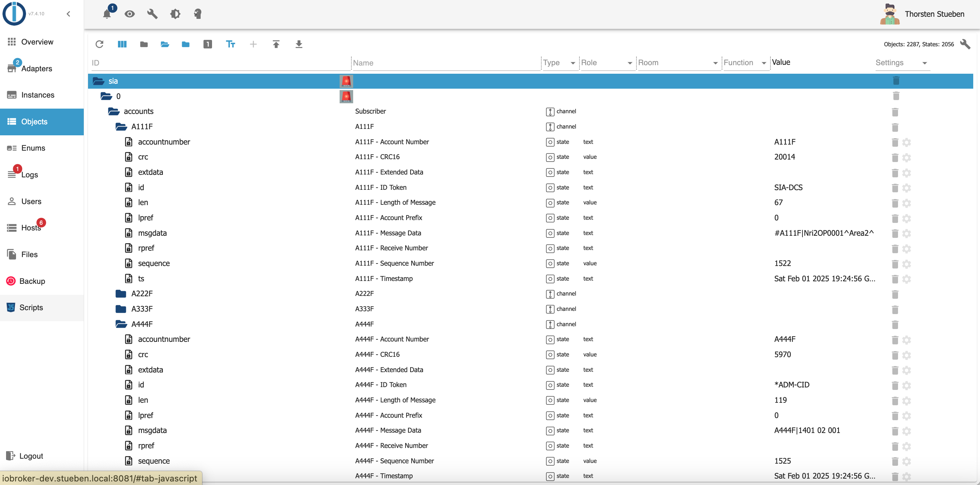The height and width of the screenshot is (485, 980).
Task: Open system settings wrench icon
Action: pos(152,14)
